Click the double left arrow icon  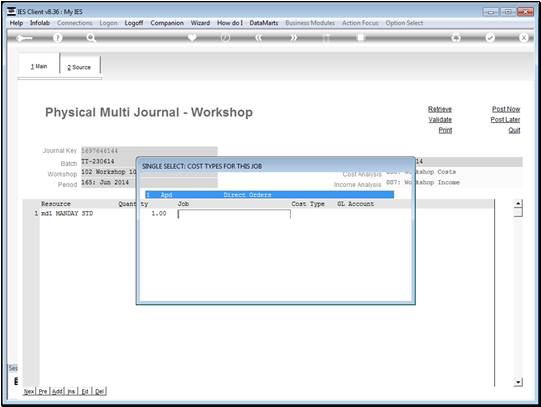pyautogui.click(x=259, y=38)
